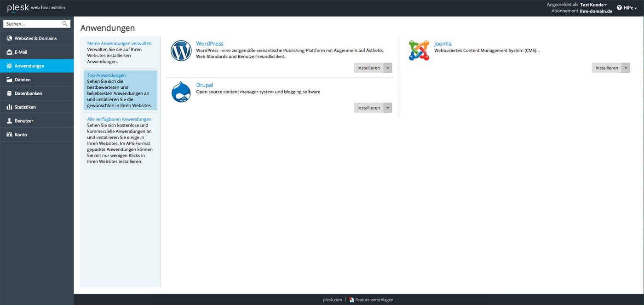
Task: Expand WordPress Installieren dropdown arrow
Action: coord(388,68)
